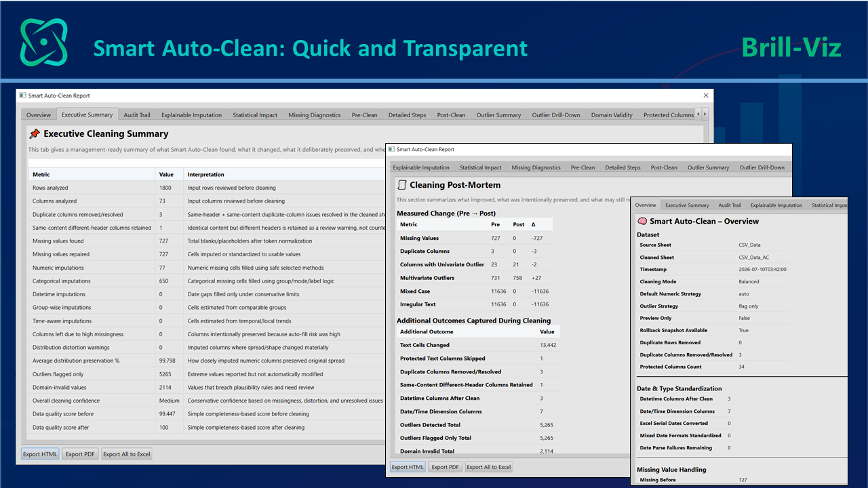This screenshot has width=868, height=488.
Task: Click the Interpretation column header
Action: [285, 174]
